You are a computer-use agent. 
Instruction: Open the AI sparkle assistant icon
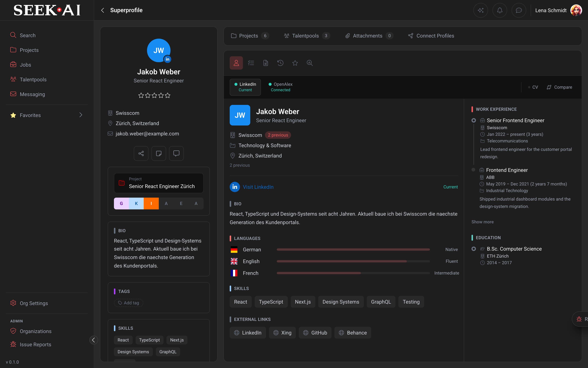coord(480,10)
